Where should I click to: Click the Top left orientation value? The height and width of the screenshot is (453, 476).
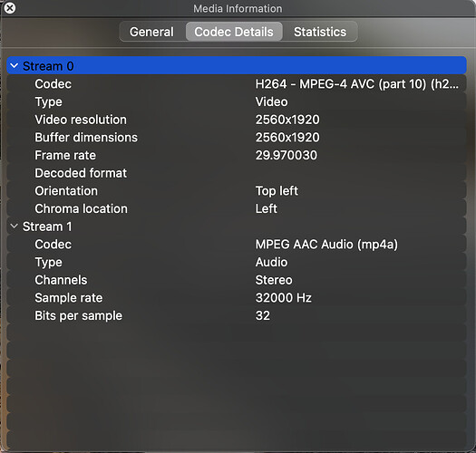tap(277, 191)
